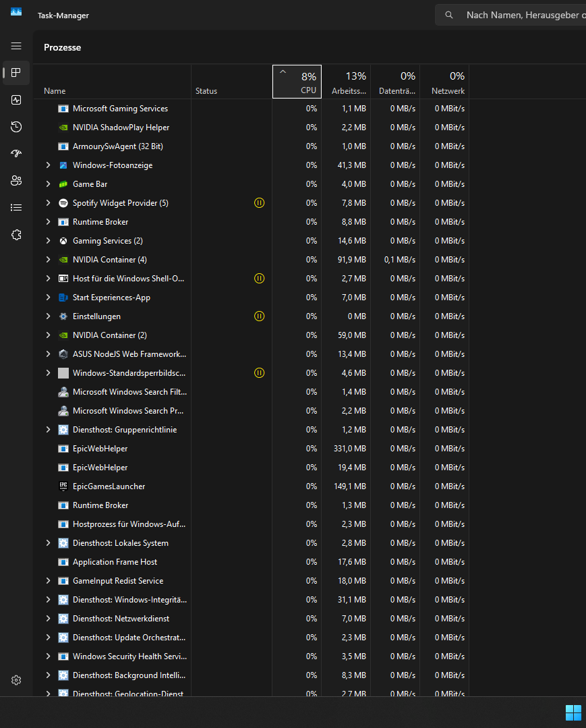This screenshot has width=586, height=728.
Task: Click the Prozesse page heading
Action: click(x=62, y=47)
